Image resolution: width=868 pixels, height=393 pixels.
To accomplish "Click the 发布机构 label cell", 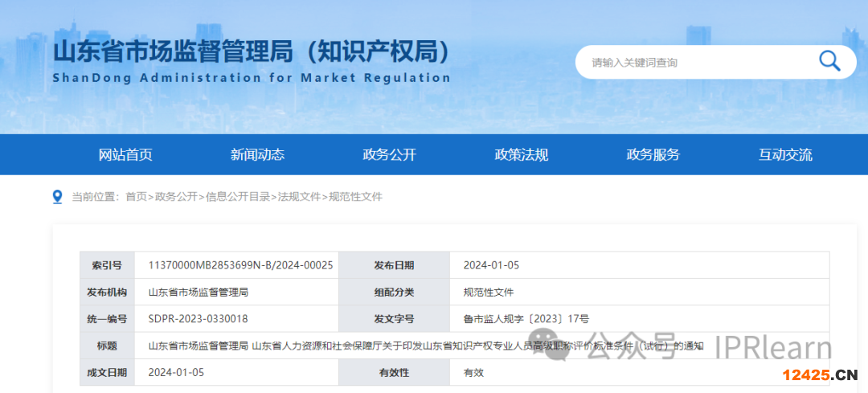I will tap(107, 292).
